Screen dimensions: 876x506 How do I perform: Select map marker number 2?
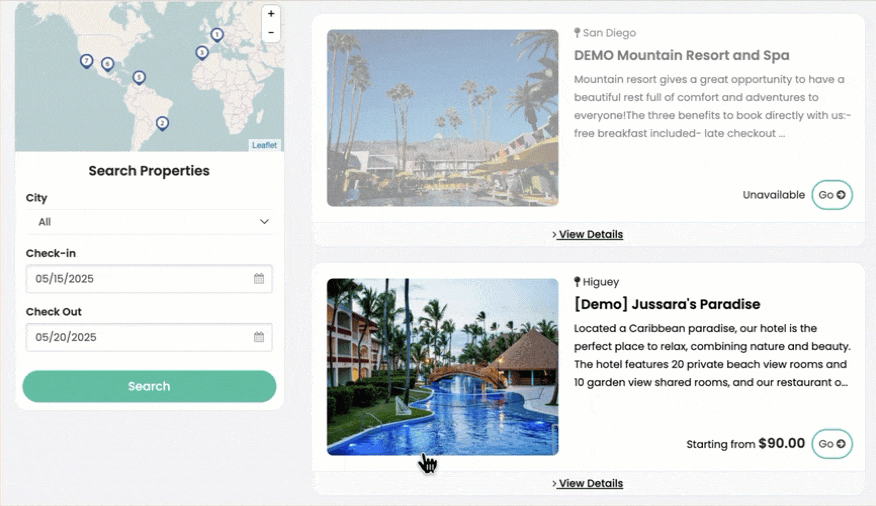[x=162, y=124]
